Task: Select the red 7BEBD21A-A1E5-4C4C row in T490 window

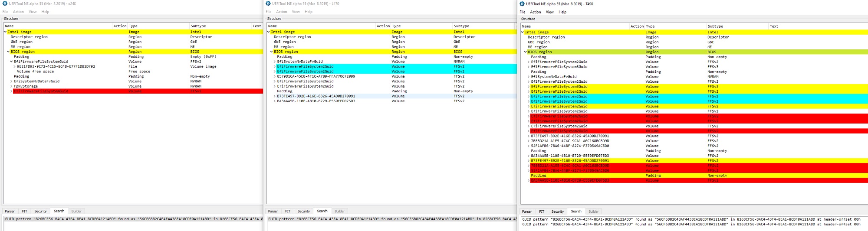Action: [x=694, y=166]
